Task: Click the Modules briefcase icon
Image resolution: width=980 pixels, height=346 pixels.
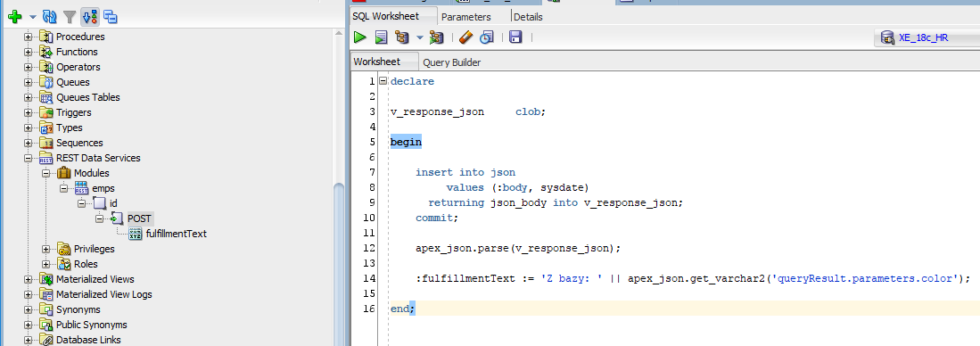Action: 64,173
